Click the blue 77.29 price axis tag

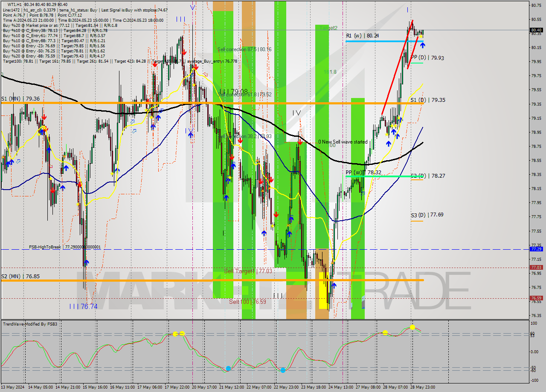536,249
